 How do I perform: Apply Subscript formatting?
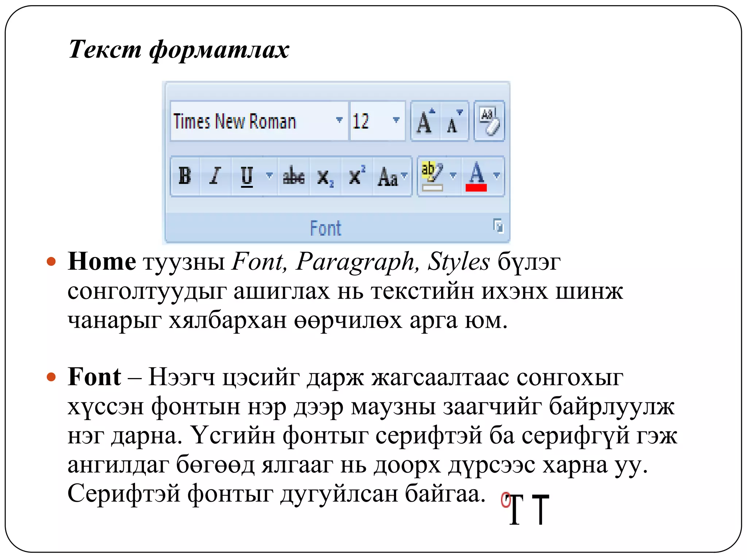(x=325, y=177)
